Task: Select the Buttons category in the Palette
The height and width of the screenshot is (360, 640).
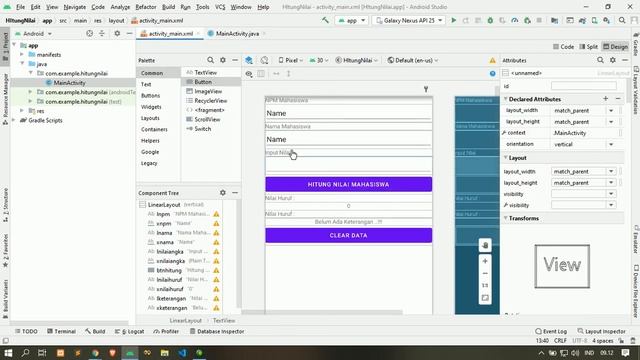Action: [151, 96]
